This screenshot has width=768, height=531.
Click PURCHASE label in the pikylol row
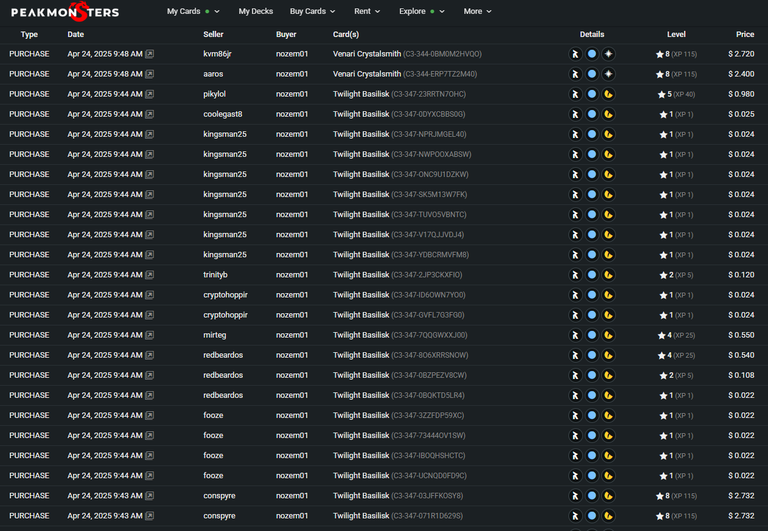29,94
